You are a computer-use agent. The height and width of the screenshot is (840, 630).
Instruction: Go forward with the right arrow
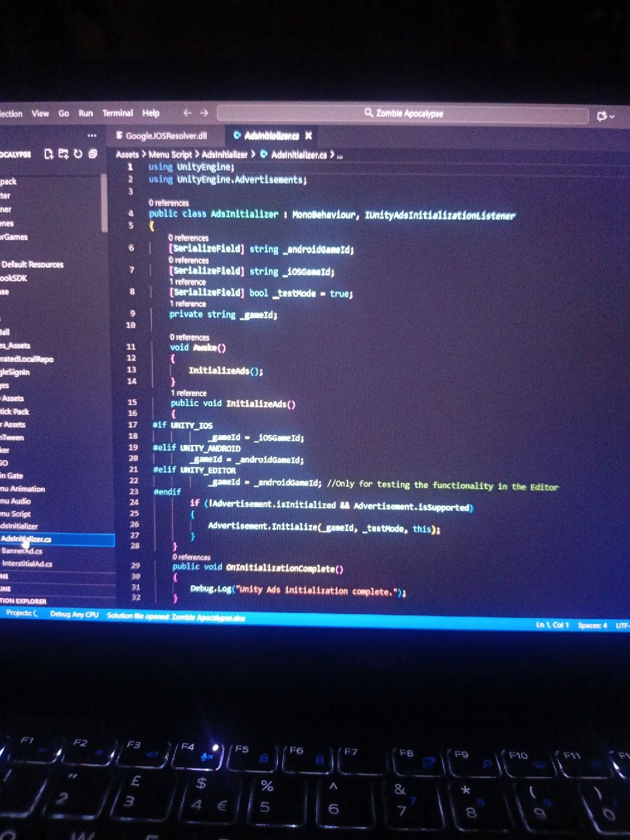click(204, 113)
